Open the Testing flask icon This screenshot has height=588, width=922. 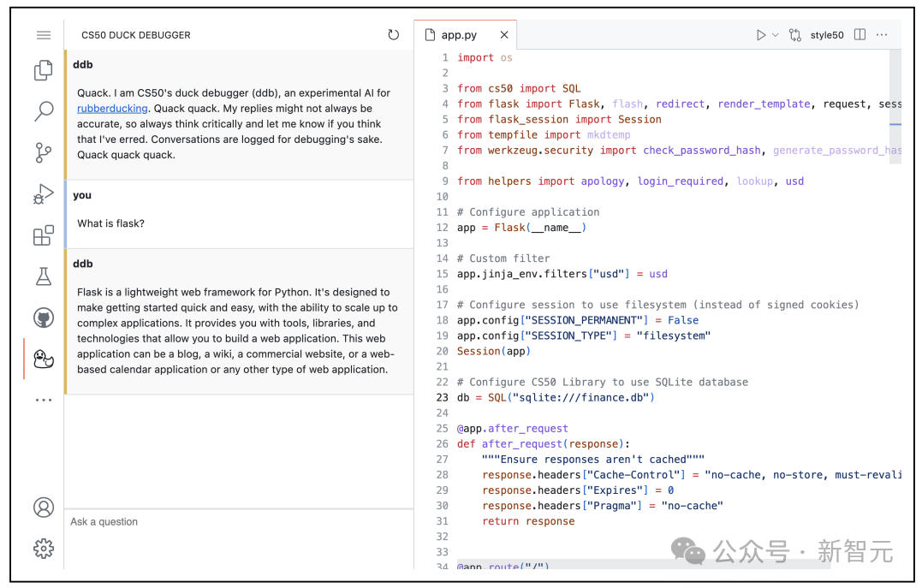click(44, 276)
